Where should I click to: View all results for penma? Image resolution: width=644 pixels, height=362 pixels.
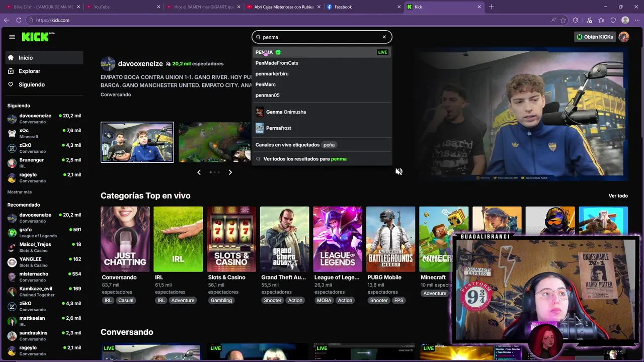tap(322, 159)
